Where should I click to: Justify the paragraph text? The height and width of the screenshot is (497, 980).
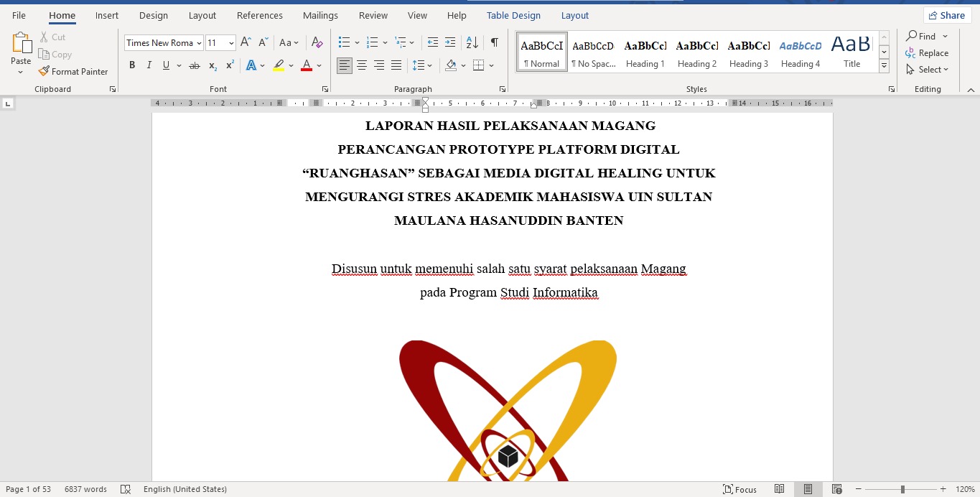396,65
